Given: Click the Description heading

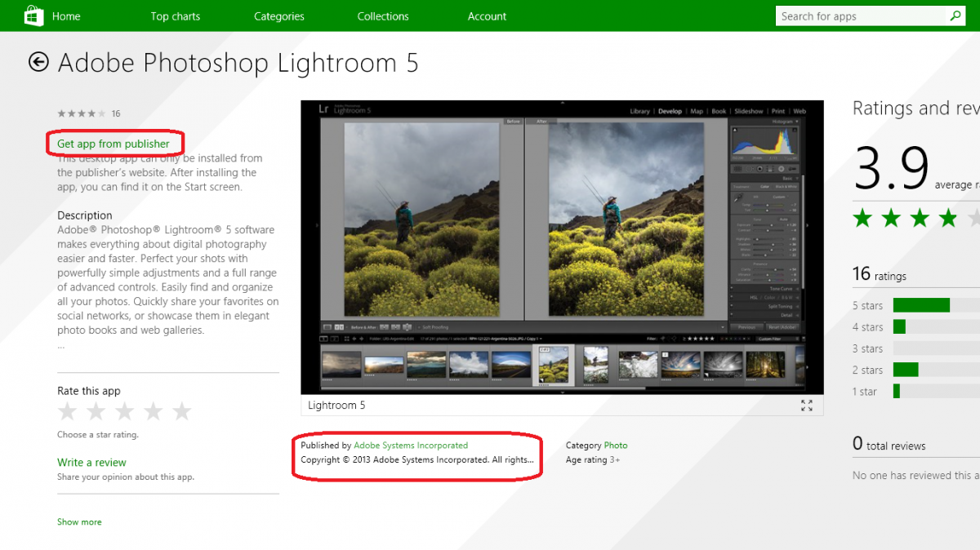Looking at the screenshot, I should 85,215.
